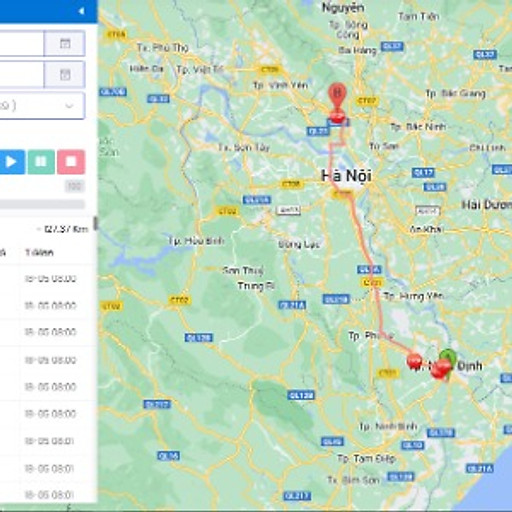Click the green start marker A

click(448, 357)
